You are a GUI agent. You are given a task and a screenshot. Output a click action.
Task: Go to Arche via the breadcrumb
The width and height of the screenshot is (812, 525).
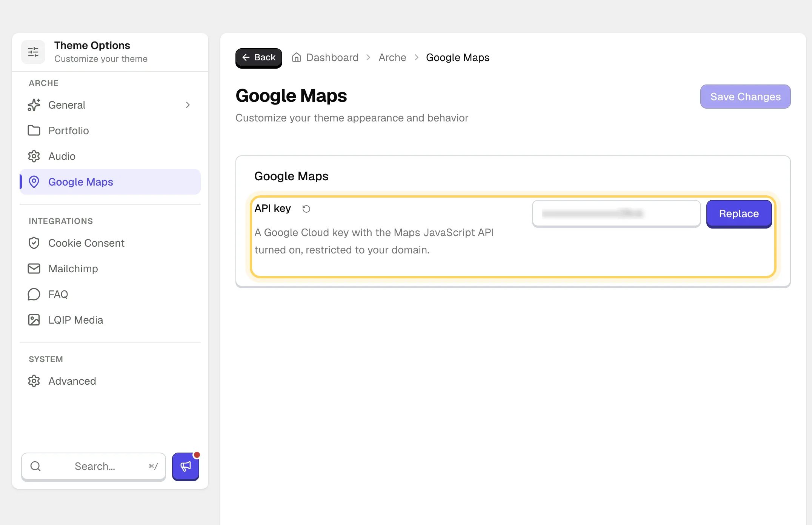click(392, 57)
